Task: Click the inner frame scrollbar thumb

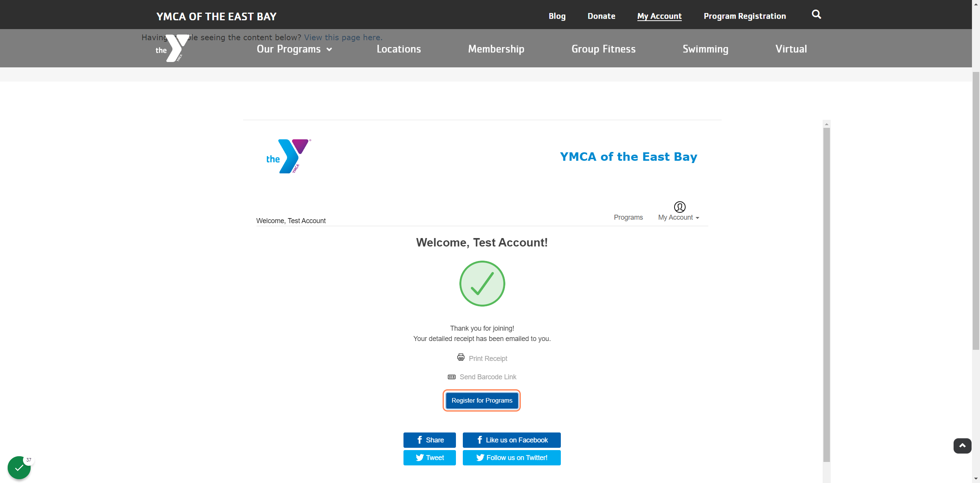Action: (826, 295)
